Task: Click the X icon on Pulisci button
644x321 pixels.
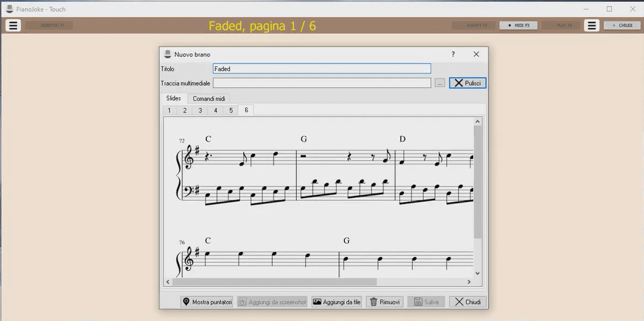Action: click(459, 83)
